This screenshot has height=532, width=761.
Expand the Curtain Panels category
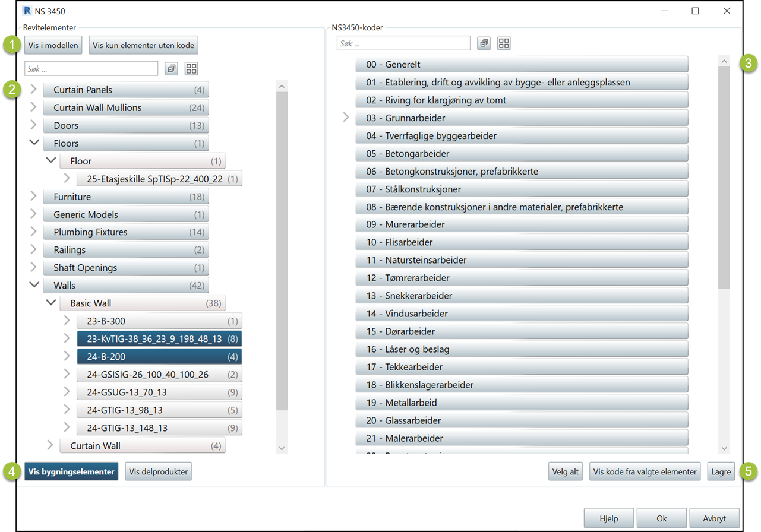(x=33, y=90)
